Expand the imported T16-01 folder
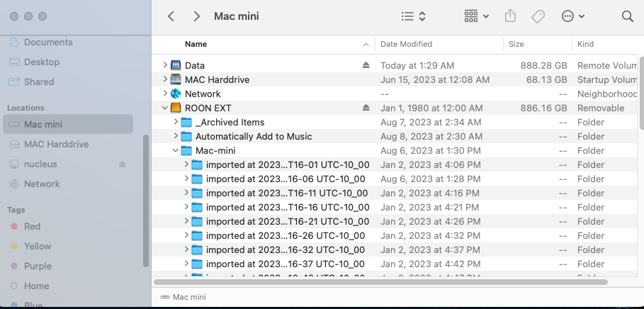644x309 pixels. [x=186, y=164]
